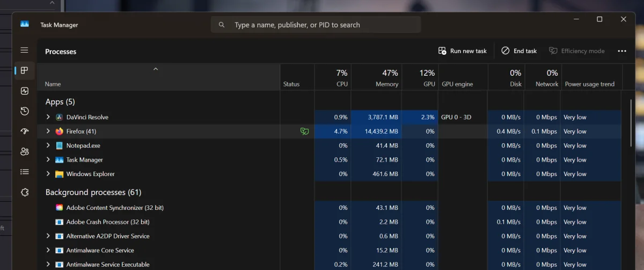Click the search magnifier icon
644x270 pixels.
pyautogui.click(x=222, y=25)
